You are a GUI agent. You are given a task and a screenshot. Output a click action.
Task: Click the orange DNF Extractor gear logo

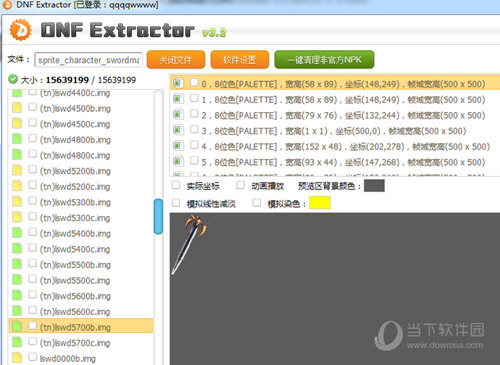click(x=20, y=30)
